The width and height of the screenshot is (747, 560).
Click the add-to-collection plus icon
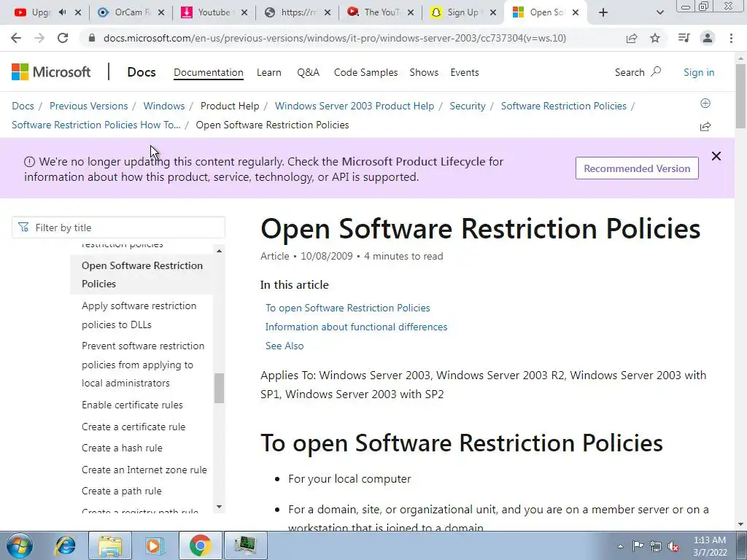coord(705,104)
